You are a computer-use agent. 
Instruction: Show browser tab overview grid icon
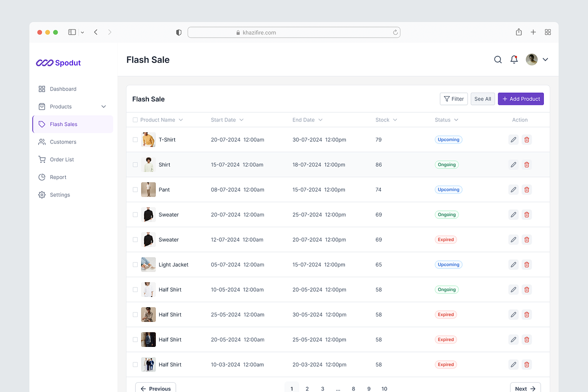(548, 32)
